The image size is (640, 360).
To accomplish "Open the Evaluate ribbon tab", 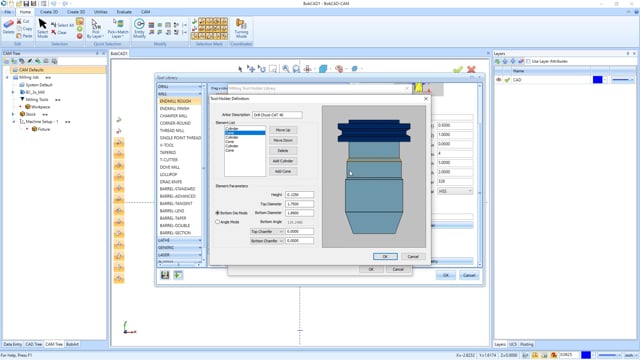I will click(x=124, y=12).
